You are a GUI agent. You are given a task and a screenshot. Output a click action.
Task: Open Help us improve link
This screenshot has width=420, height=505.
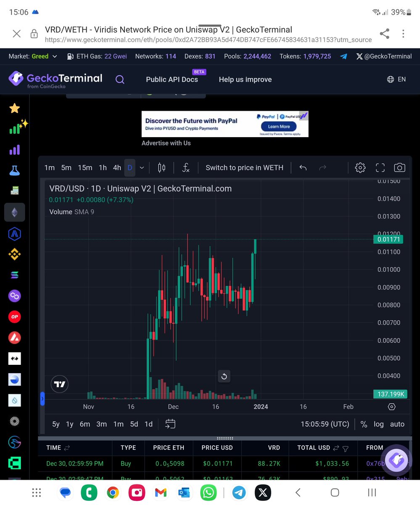245,80
